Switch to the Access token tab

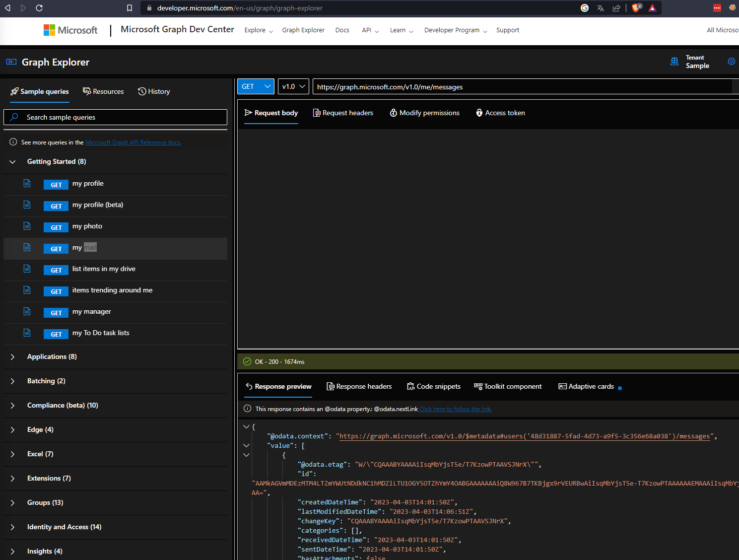click(x=500, y=113)
